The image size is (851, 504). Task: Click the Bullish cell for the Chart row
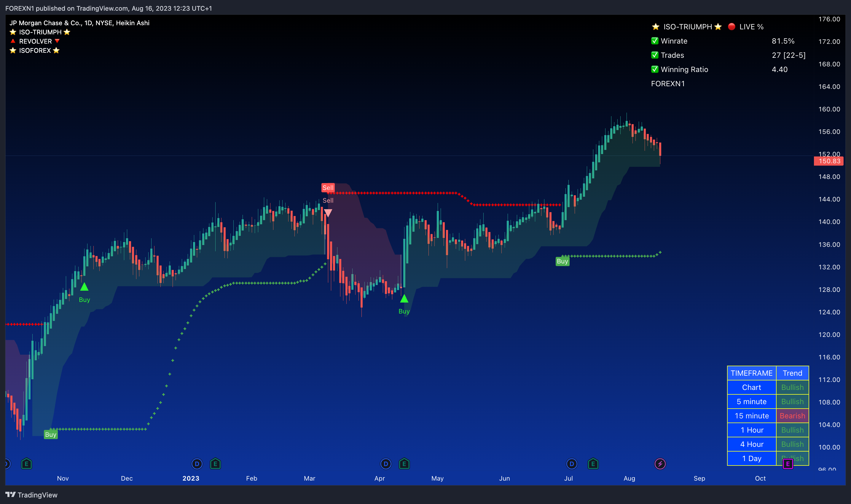point(792,387)
